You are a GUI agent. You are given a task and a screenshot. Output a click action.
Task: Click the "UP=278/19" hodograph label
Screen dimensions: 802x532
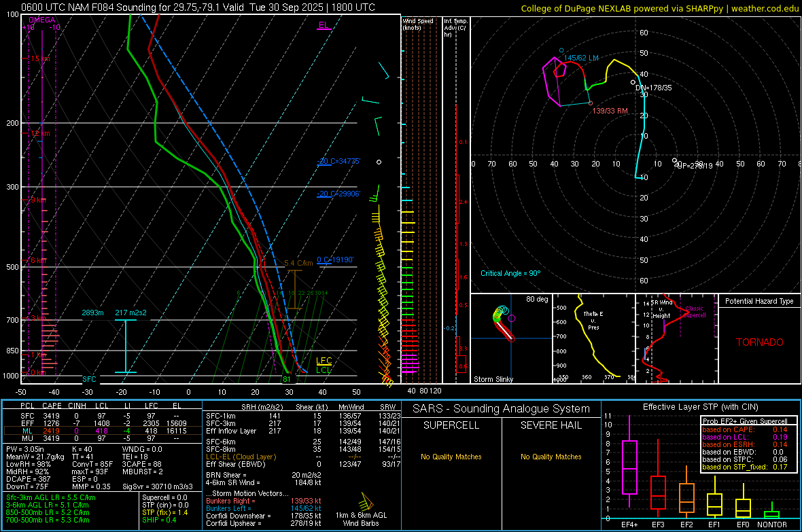[x=695, y=165]
